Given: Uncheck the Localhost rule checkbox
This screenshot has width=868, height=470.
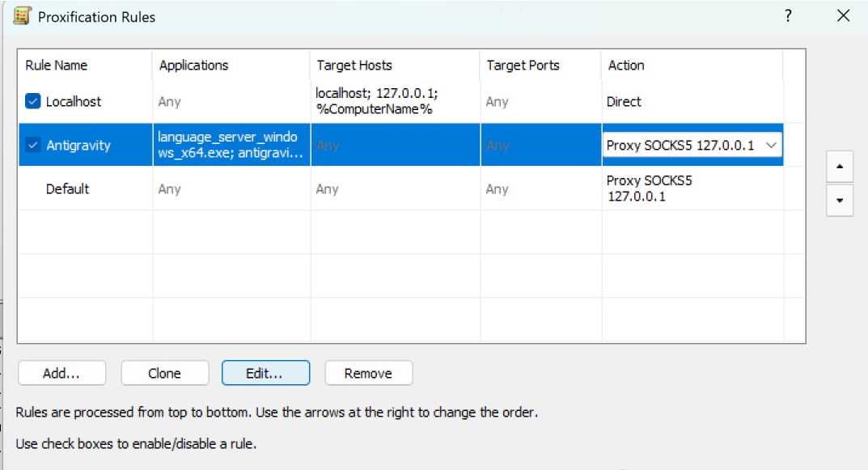Looking at the screenshot, I should click(32, 102).
